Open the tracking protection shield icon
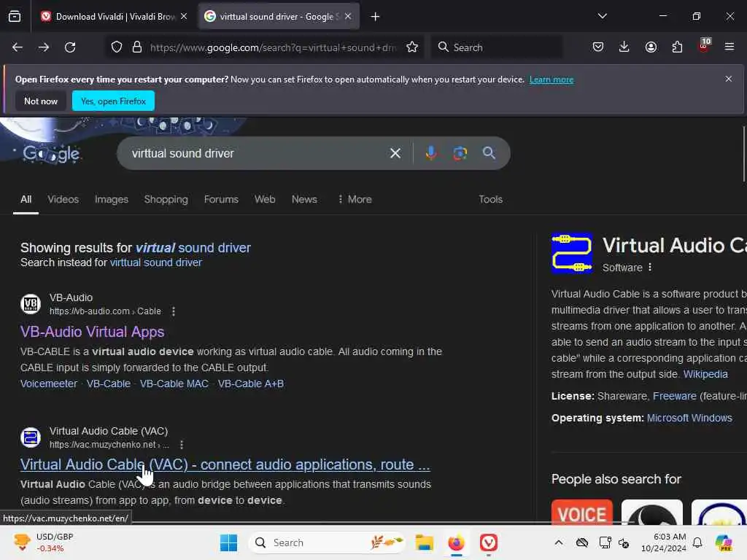This screenshot has width=747, height=560. (x=117, y=47)
